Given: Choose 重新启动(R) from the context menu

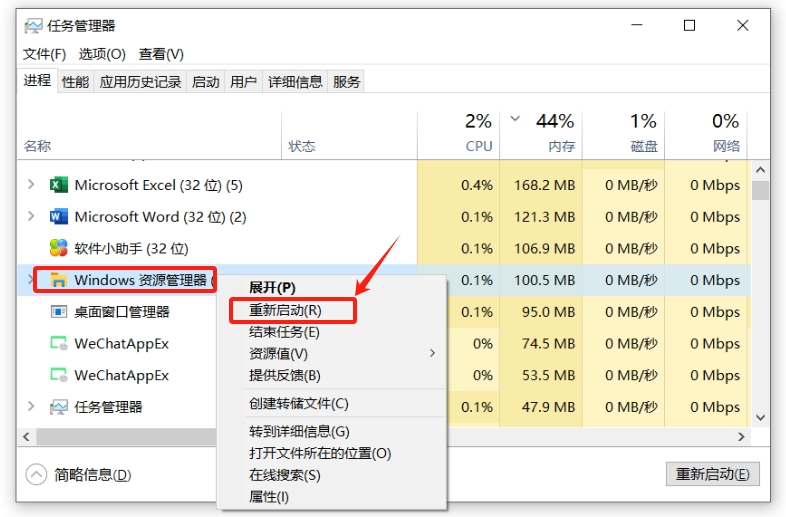Looking at the screenshot, I should [285, 311].
